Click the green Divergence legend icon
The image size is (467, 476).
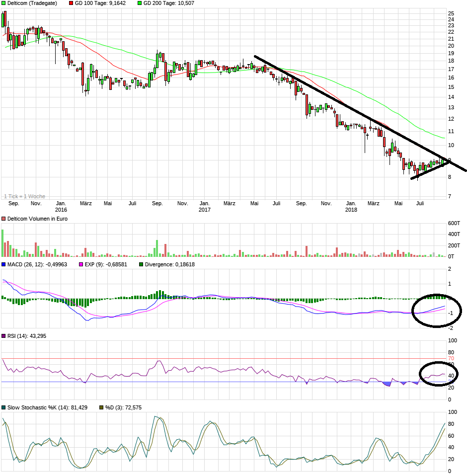[x=141, y=264]
